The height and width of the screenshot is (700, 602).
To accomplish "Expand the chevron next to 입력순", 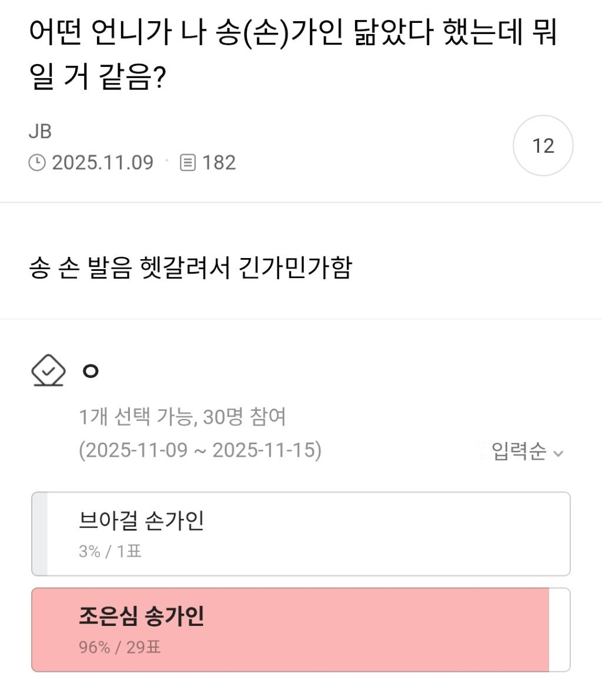I will 558,453.
